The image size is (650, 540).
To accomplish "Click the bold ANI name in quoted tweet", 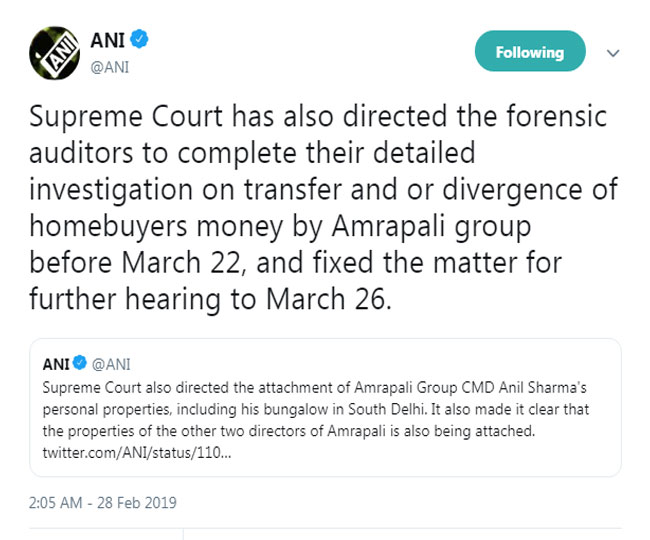I will [x=57, y=364].
